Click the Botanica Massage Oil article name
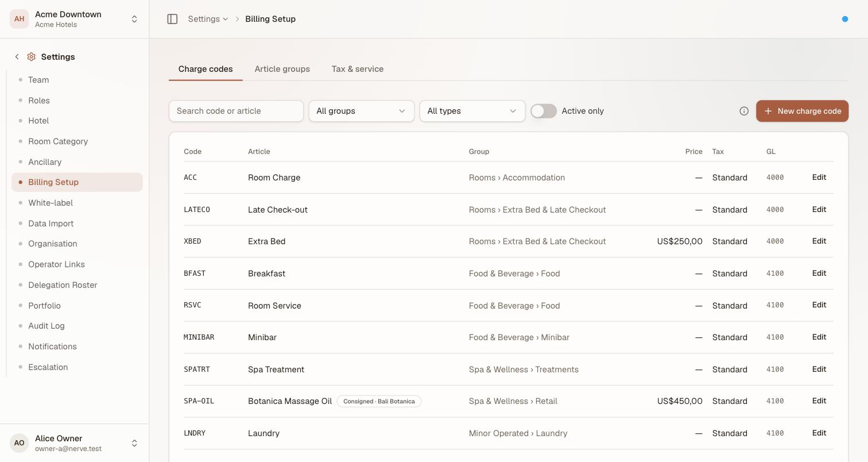 pos(290,401)
